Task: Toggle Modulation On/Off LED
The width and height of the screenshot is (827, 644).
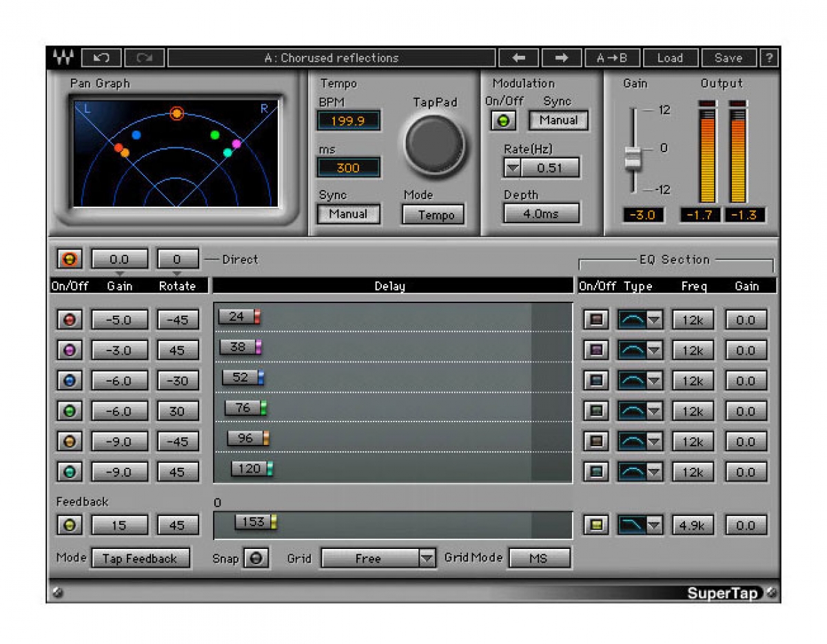Action: 503,121
